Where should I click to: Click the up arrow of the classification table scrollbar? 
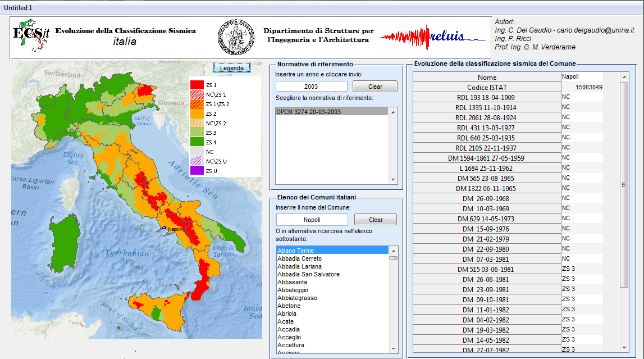(x=624, y=77)
